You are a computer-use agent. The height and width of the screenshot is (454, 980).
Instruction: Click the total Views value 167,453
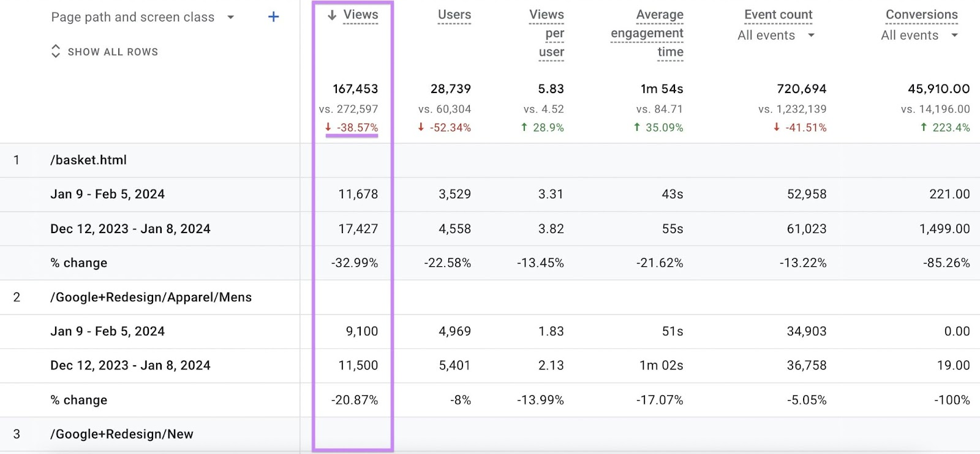click(356, 89)
